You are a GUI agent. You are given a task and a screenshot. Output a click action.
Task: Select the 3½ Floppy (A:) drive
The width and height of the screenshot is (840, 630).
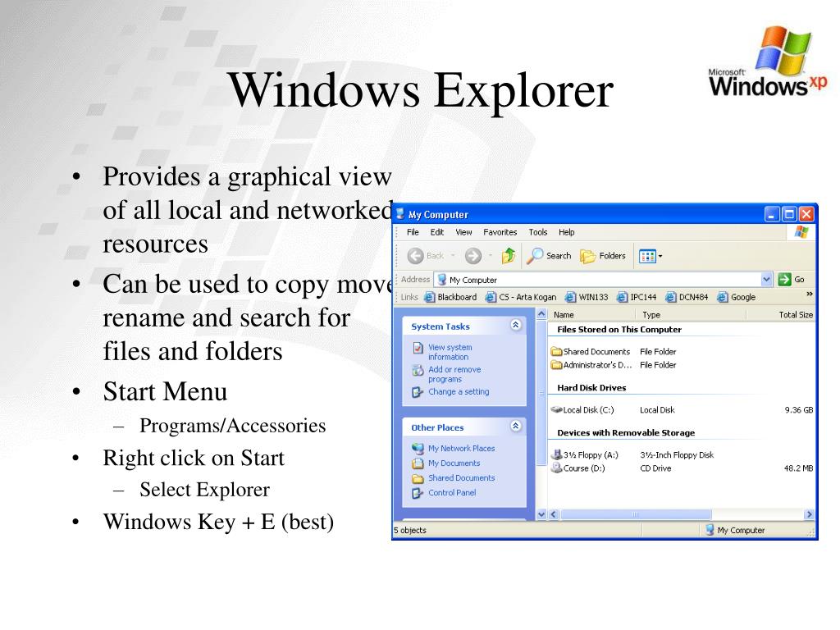pyautogui.click(x=585, y=455)
